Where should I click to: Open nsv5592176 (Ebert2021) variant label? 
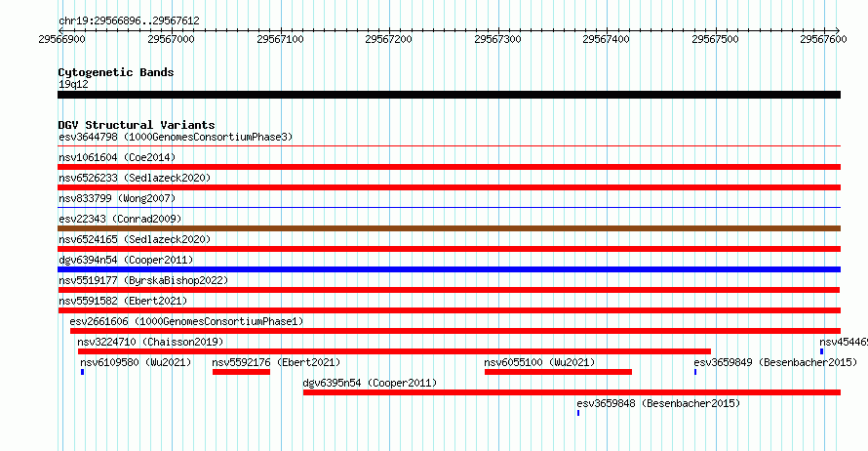(276, 362)
